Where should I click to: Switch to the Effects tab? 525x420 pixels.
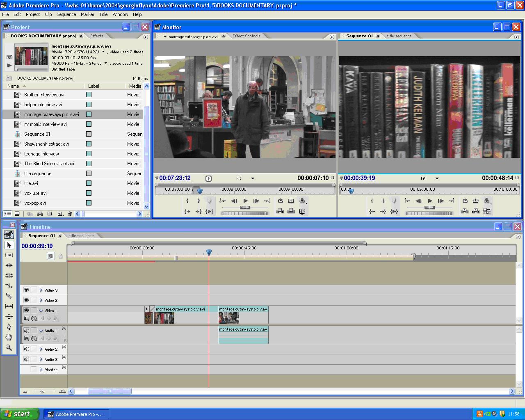tap(97, 36)
